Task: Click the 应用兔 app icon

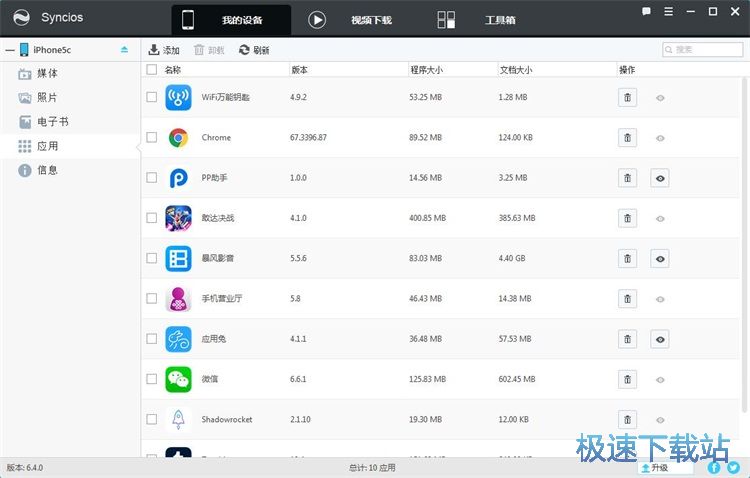Action: pos(178,339)
